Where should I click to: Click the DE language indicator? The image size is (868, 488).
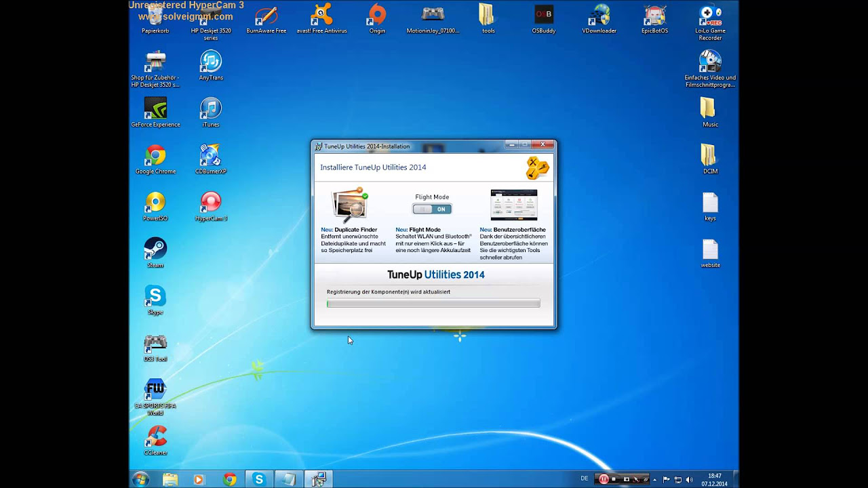click(x=585, y=479)
